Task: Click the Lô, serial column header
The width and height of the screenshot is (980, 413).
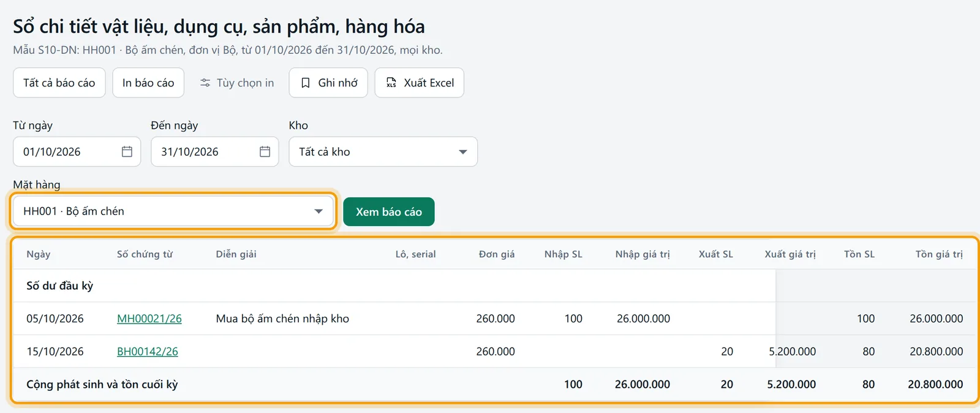Action: click(x=416, y=254)
